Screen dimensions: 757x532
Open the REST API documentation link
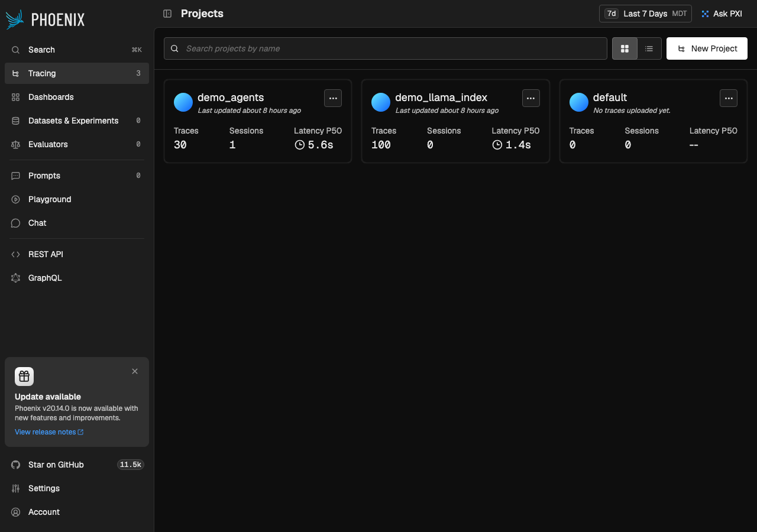click(x=77, y=254)
